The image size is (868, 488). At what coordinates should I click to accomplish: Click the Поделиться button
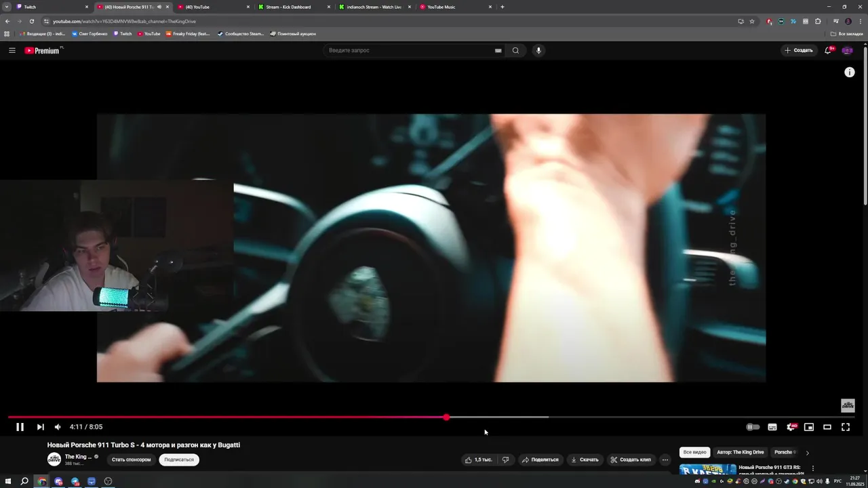tap(540, 460)
